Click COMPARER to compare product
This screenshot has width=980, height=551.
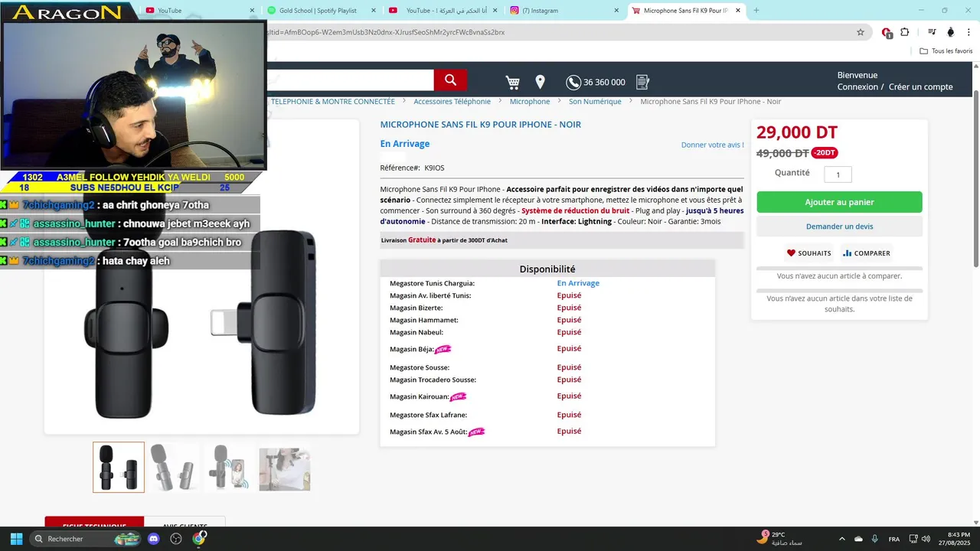(x=866, y=253)
